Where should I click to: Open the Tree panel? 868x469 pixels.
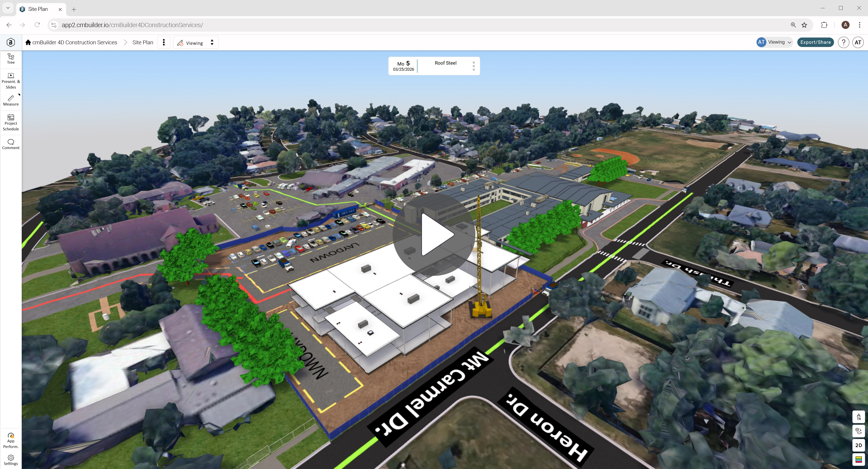click(x=10, y=59)
